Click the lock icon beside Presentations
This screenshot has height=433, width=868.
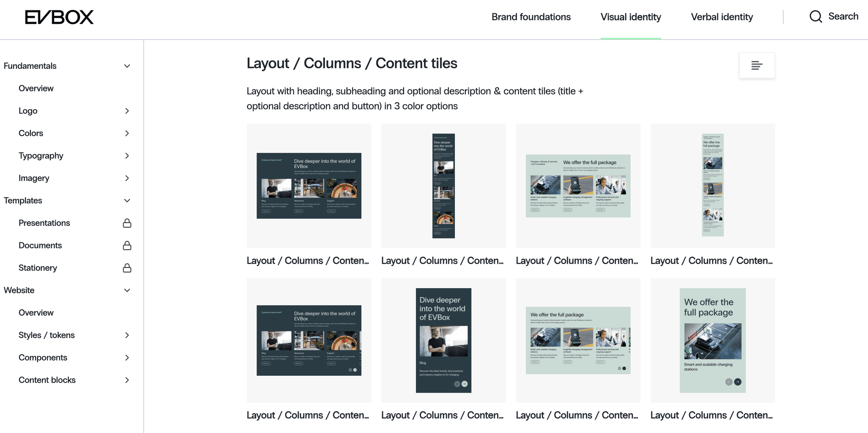[127, 223]
